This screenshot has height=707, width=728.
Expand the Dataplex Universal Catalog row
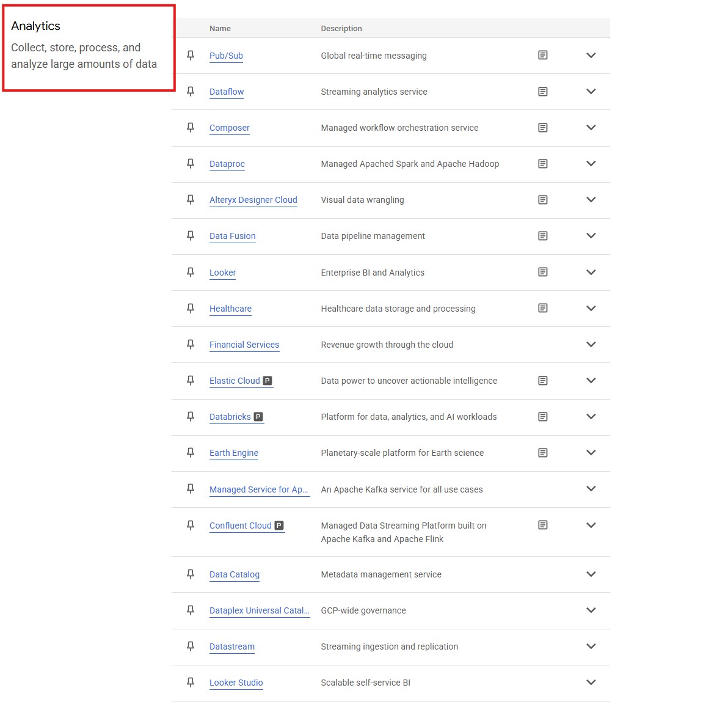click(x=591, y=610)
